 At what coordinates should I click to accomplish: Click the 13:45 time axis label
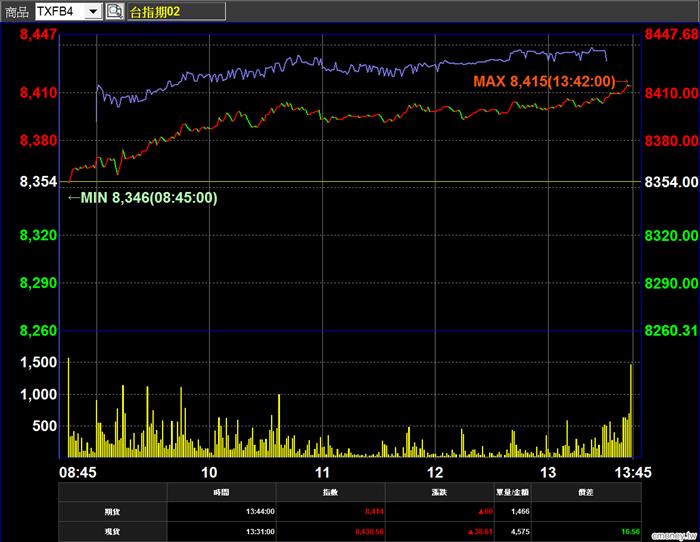(x=633, y=472)
